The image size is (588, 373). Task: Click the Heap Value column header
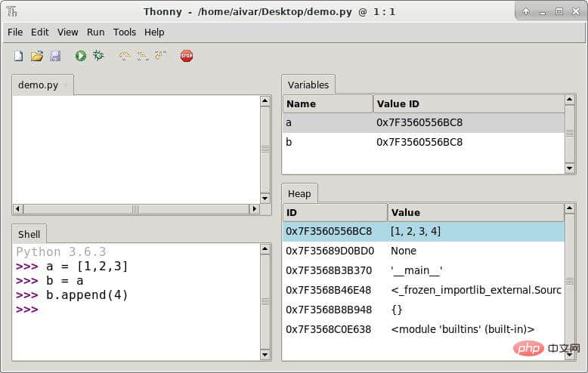point(476,212)
